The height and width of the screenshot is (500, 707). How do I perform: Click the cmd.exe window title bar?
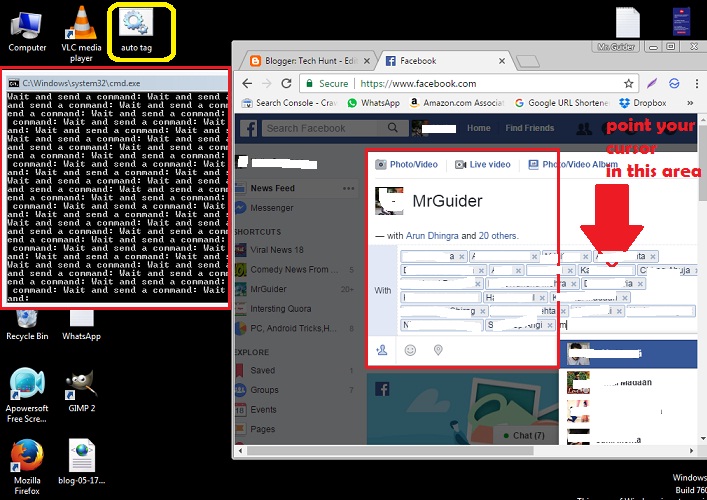[x=117, y=83]
